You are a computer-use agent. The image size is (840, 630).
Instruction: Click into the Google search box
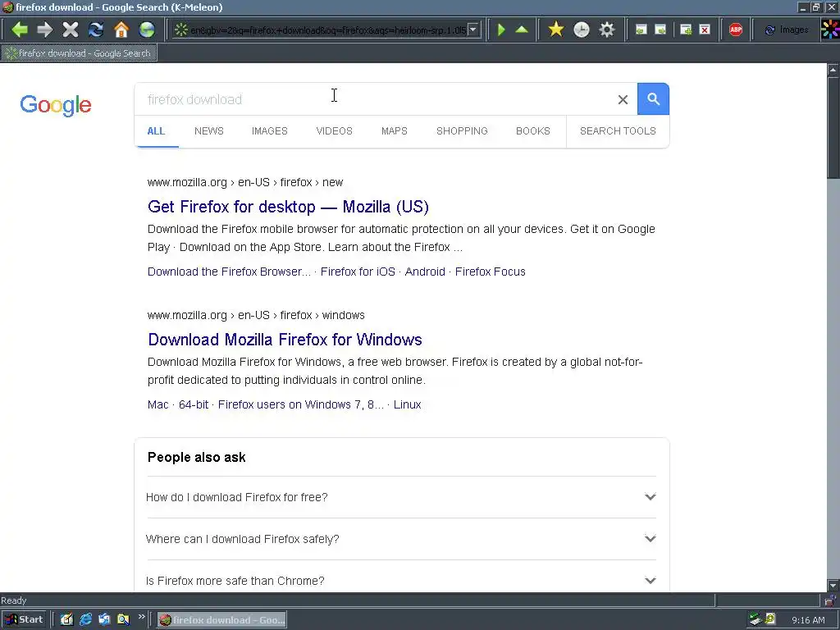click(x=375, y=99)
